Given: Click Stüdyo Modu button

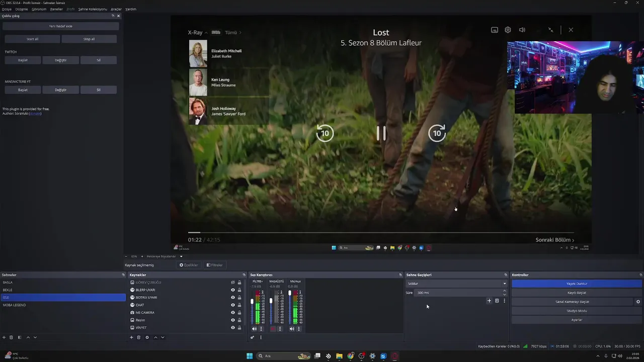Looking at the screenshot, I should click(x=577, y=311).
